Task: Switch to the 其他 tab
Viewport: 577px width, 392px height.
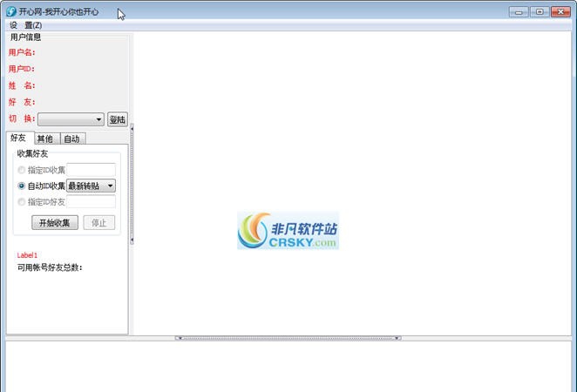Action: (x=45, y=139)
